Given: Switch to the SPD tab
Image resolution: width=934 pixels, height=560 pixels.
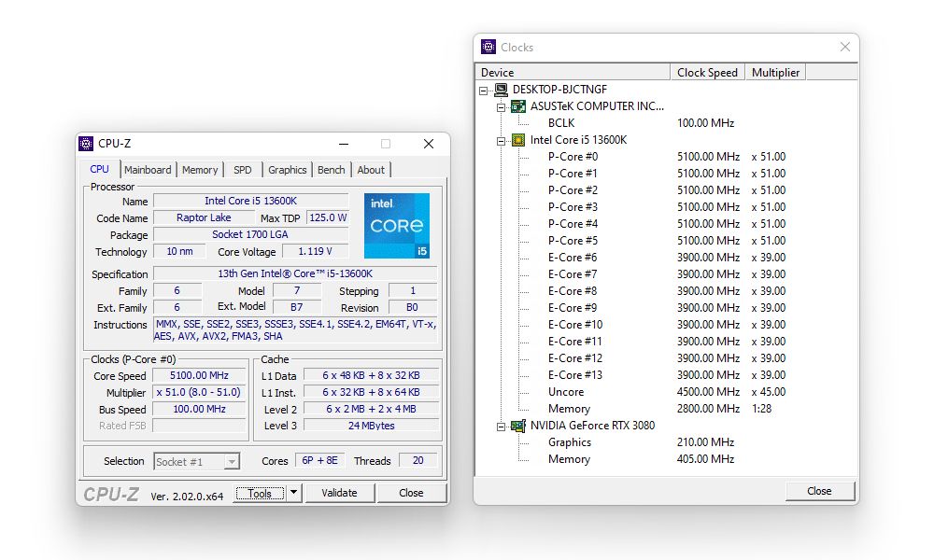Looking at the screenshot, I should pos(243,170).
